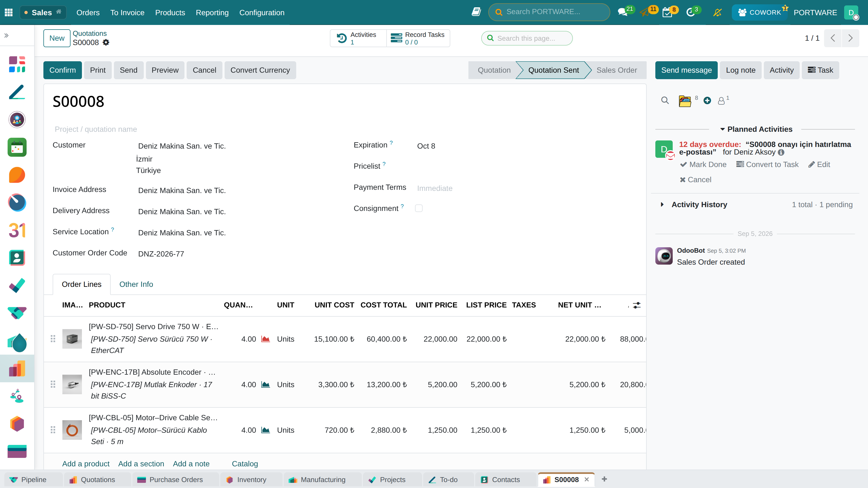Open the Catalog link

point(245,464)
